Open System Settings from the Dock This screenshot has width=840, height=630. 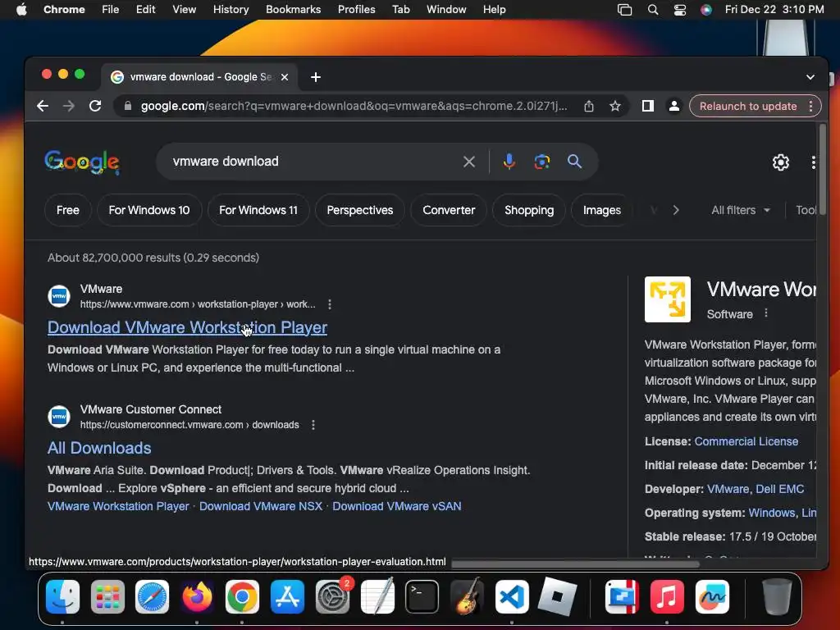point(333,596)
